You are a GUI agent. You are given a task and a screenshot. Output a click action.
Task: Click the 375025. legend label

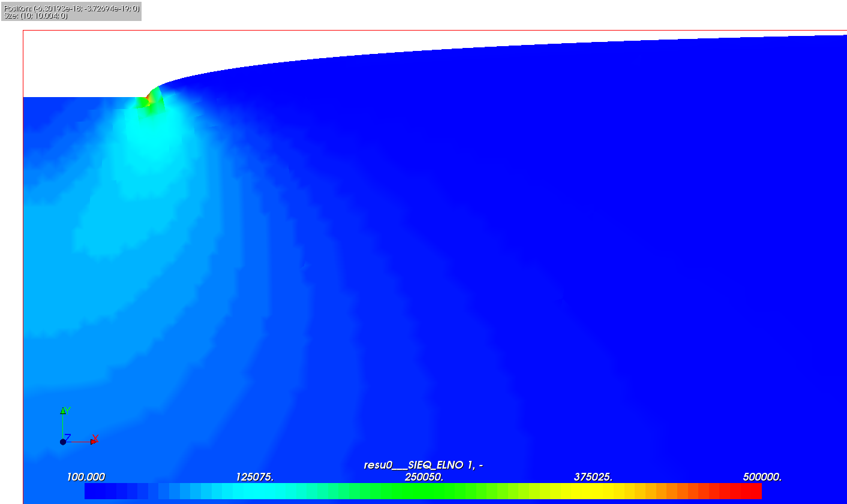(593, 477)
